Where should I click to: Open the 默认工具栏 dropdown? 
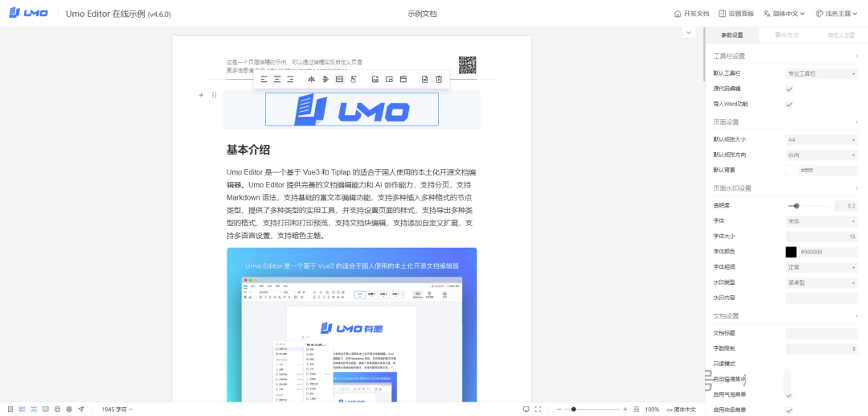821,73
